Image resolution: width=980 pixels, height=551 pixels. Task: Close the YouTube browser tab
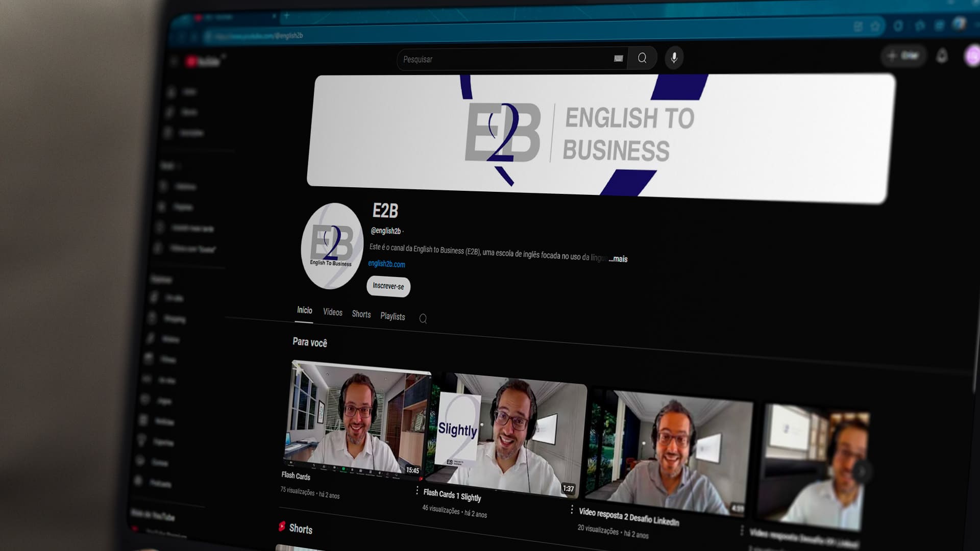coord(274,16)
